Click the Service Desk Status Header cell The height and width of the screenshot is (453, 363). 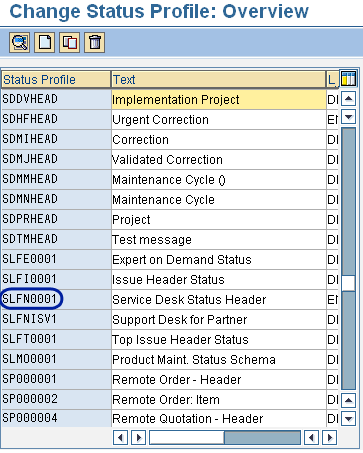(x=219, y=299)
